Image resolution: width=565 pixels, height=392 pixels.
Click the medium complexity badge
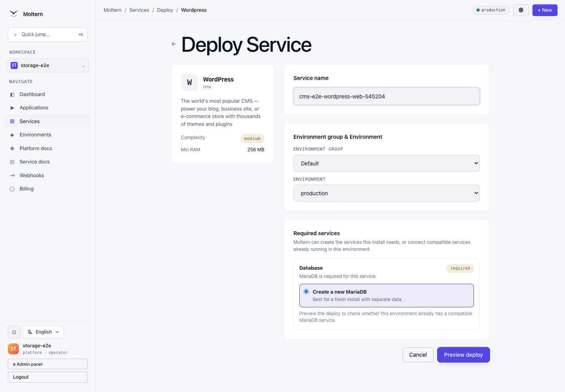pyautogui.click(x=252, y=138)
